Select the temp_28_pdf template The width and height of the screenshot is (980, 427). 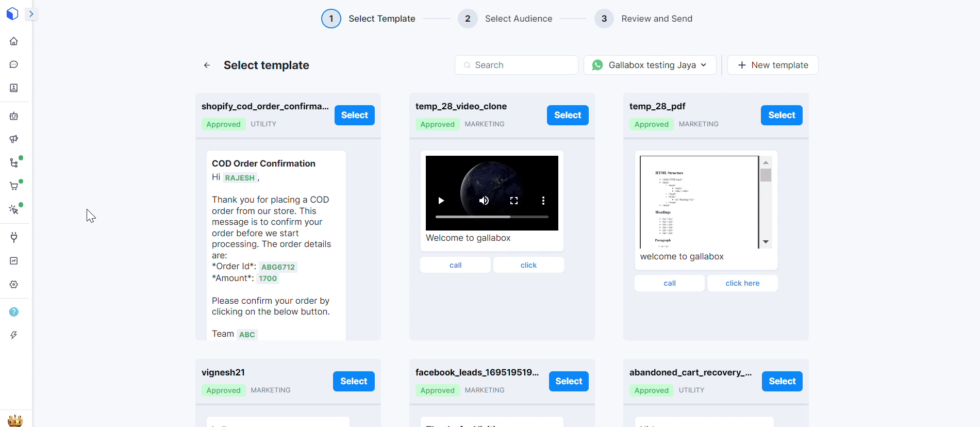click(x=781, y=115)
